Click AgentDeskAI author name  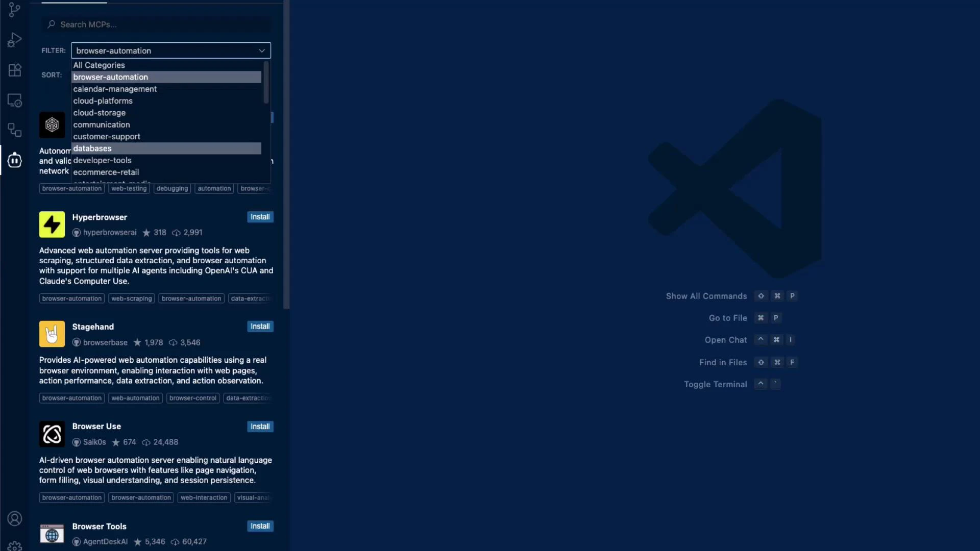[x=105, y=542]
